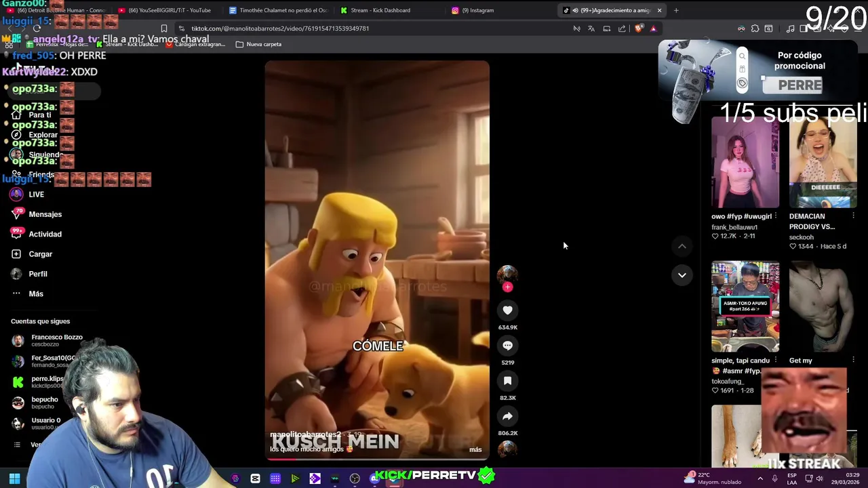The image size is (868, 488).
Task: Bookmark this page using the address bar icon
Action: 163,28
